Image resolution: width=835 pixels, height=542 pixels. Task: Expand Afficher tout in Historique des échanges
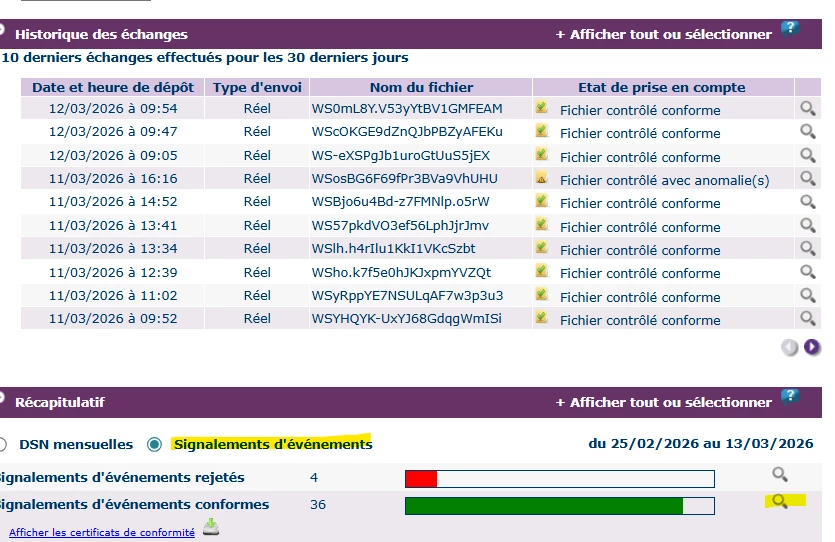click(x=664, y=35)
